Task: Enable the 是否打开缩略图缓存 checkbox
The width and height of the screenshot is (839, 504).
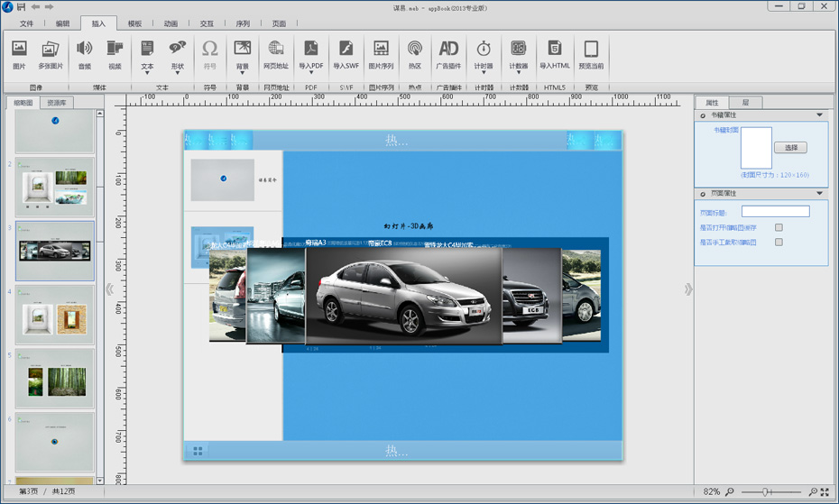Action: pyautogui.click(x=779, y=228)
